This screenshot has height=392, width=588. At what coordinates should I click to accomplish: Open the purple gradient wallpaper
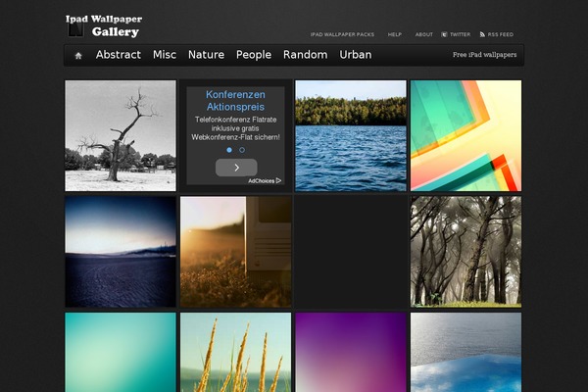(x=351, y=352)
